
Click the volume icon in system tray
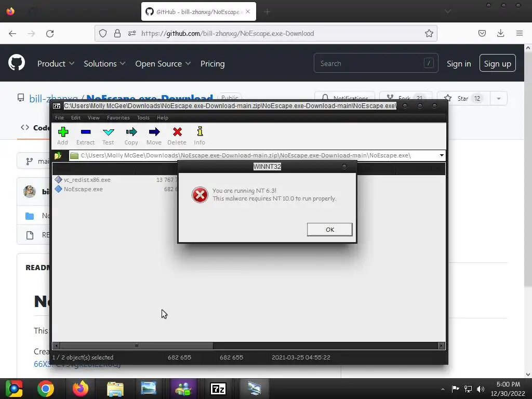click(x=481, y=389)
